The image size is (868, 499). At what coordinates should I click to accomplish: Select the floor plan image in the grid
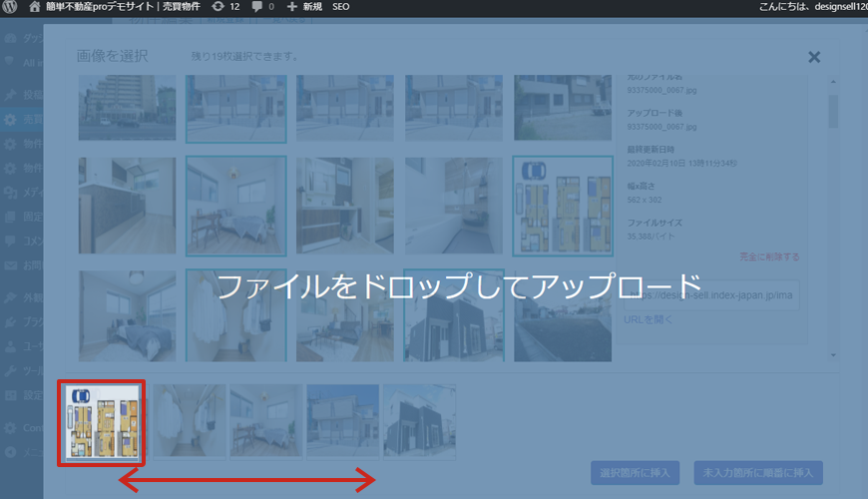(563, 206)
